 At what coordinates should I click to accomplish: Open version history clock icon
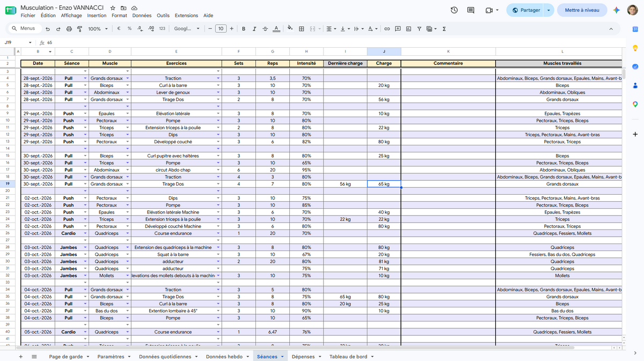tap(454, 10)
